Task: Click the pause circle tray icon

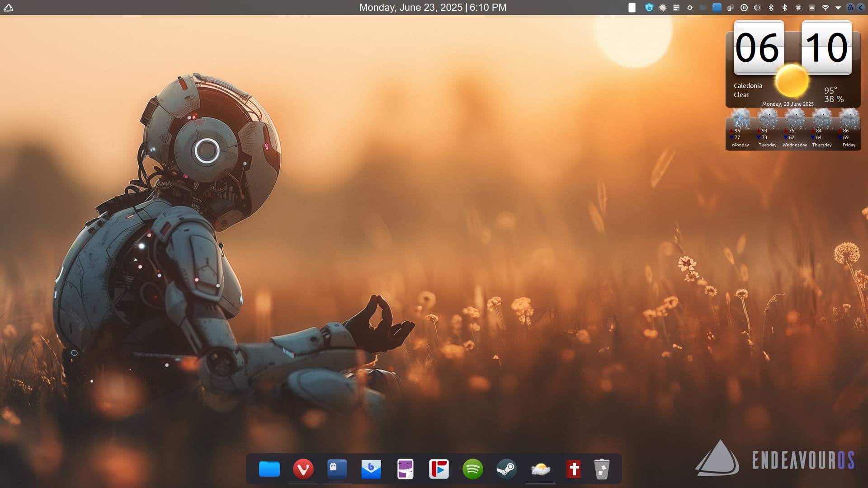Action: coord(744,8)
